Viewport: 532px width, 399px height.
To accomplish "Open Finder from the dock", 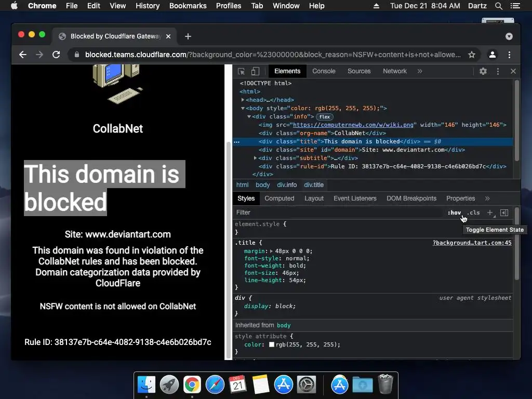I will click(x=147, y=385).
